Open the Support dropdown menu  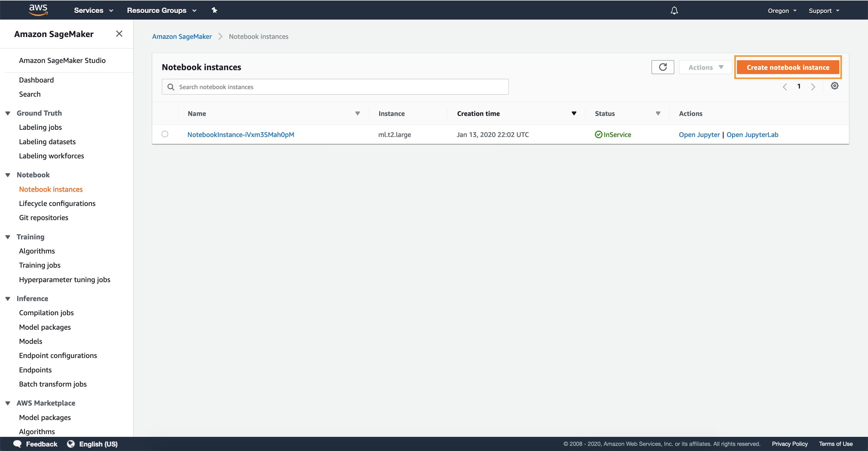(x=824, y=11)
